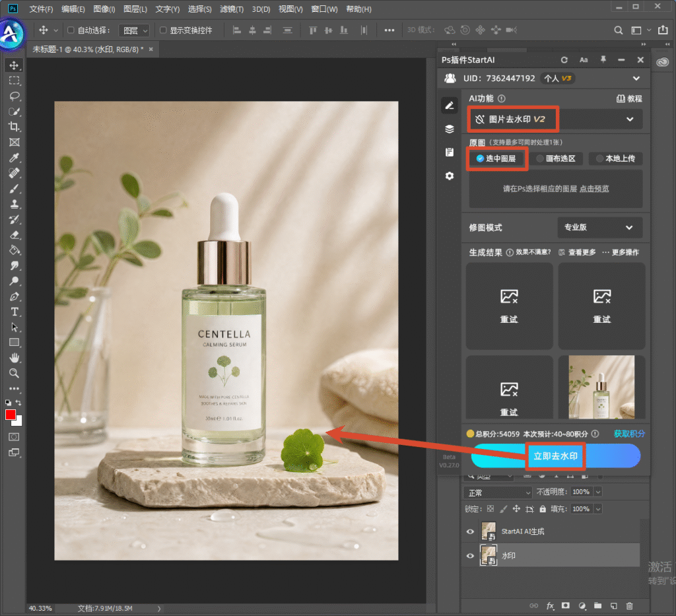
Task: Select the 本地上传 radio option
Action: (x=615, y=158)
